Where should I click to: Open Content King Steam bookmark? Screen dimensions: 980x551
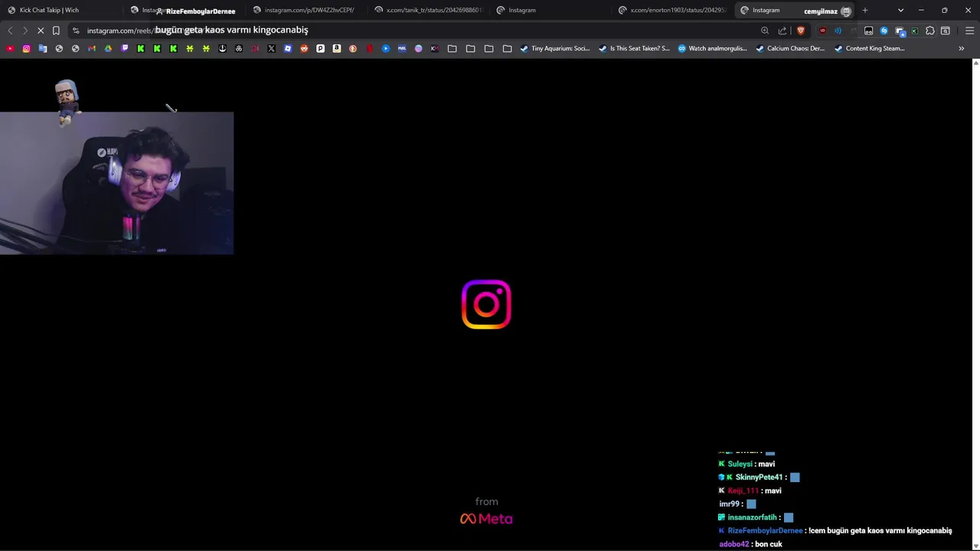coord(869,48)
